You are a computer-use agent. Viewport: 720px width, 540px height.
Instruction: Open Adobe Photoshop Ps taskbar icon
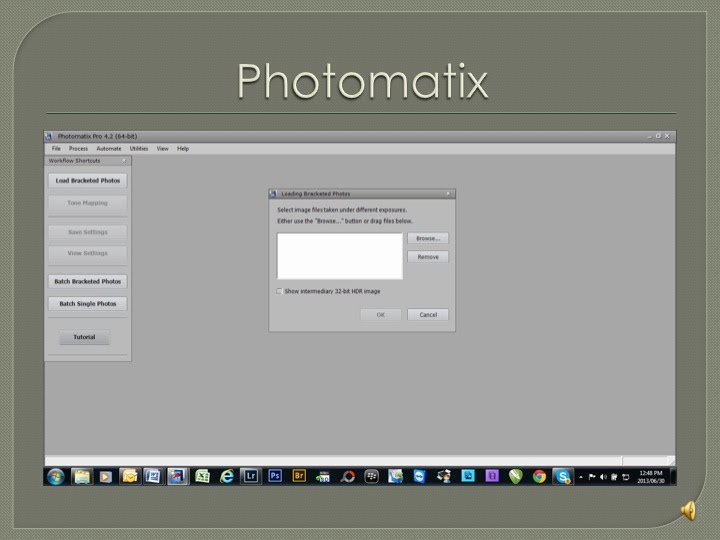[x=275, y=476]
